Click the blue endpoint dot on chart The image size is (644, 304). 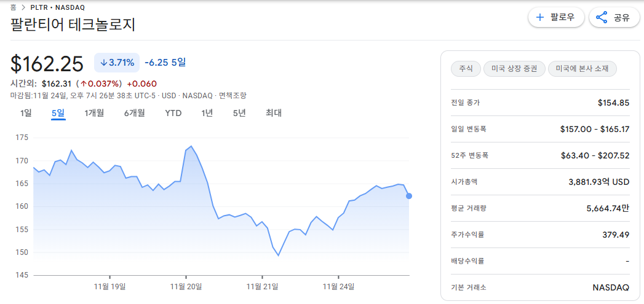tap(408, 196)
